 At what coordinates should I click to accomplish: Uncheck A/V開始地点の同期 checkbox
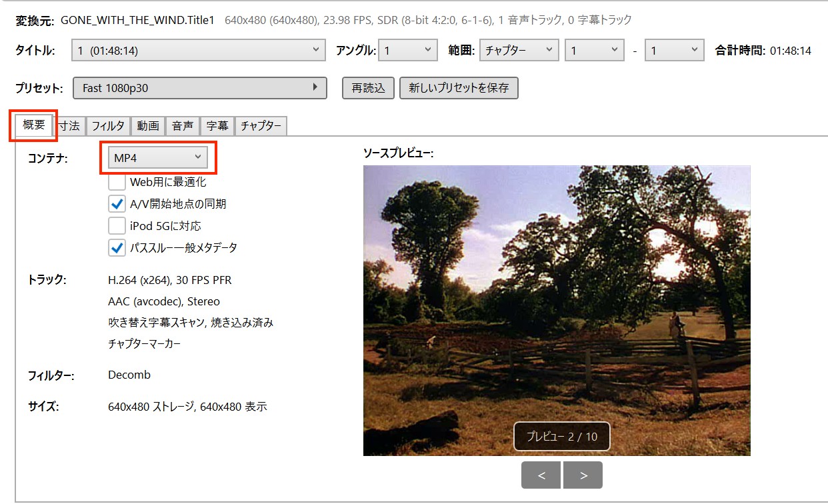coord(117,203)
